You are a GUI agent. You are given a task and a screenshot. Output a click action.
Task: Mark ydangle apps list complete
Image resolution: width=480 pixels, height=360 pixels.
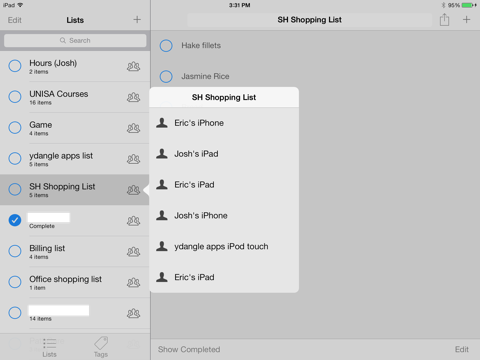15,158
